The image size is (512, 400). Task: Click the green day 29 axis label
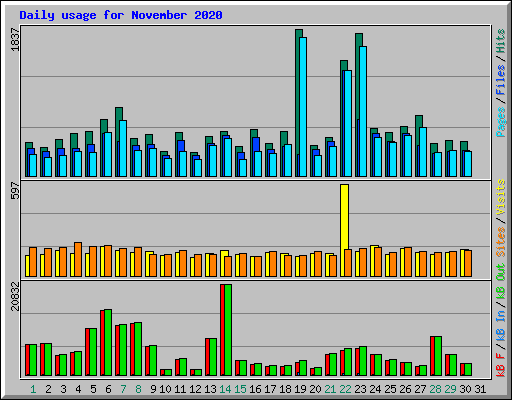pos(450,389)
